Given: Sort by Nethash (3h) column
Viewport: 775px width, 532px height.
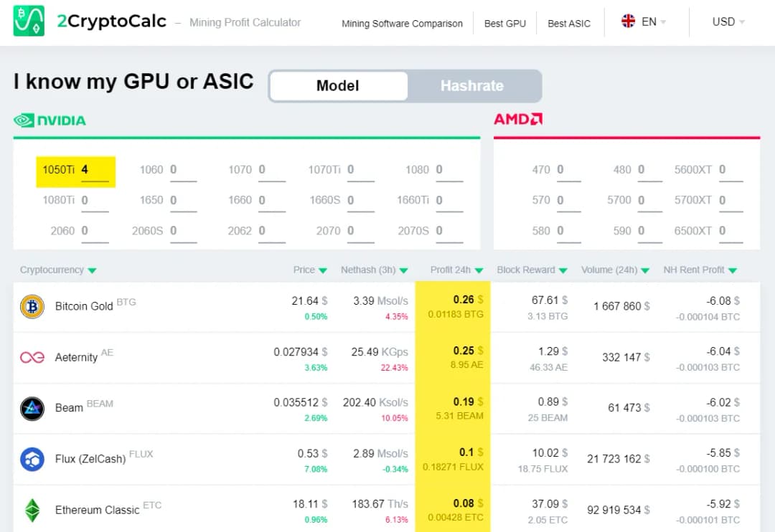Looking at the screenshot, I should (x=374, y=270).
